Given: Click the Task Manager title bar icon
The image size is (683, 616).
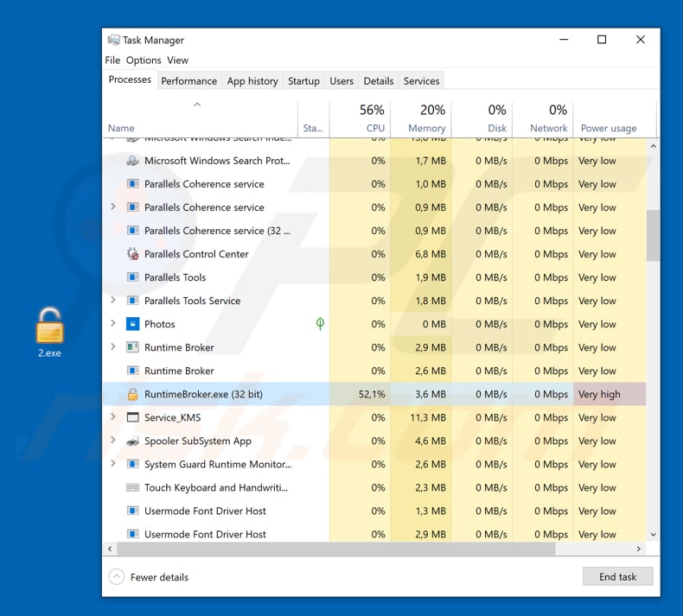Looking at the screenshot, I should point(113,40).
